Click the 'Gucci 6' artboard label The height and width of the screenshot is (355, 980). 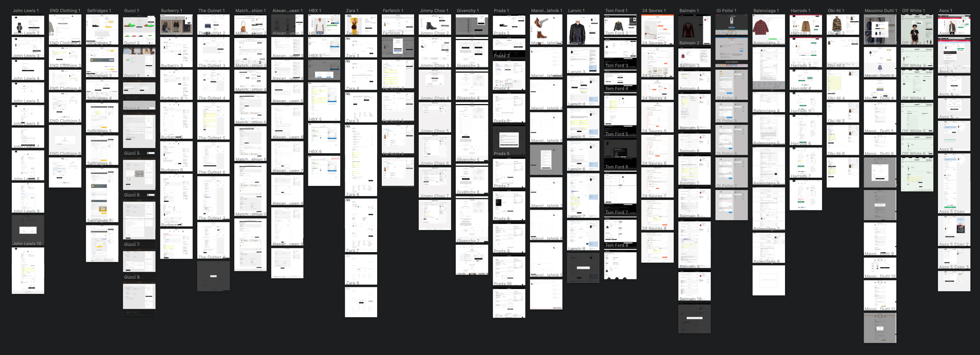[132, 195]
